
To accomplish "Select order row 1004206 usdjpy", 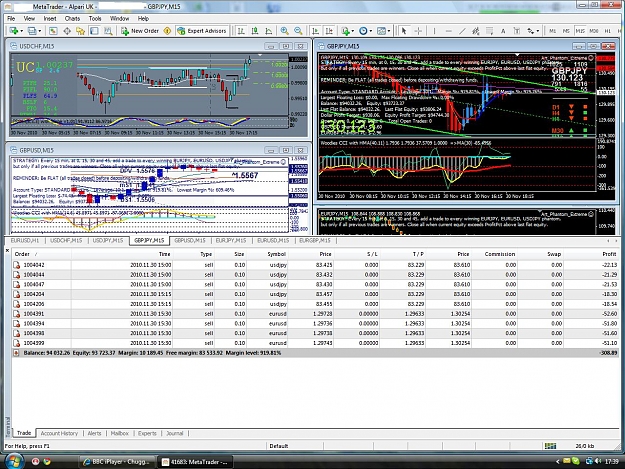I will [315, 304].
